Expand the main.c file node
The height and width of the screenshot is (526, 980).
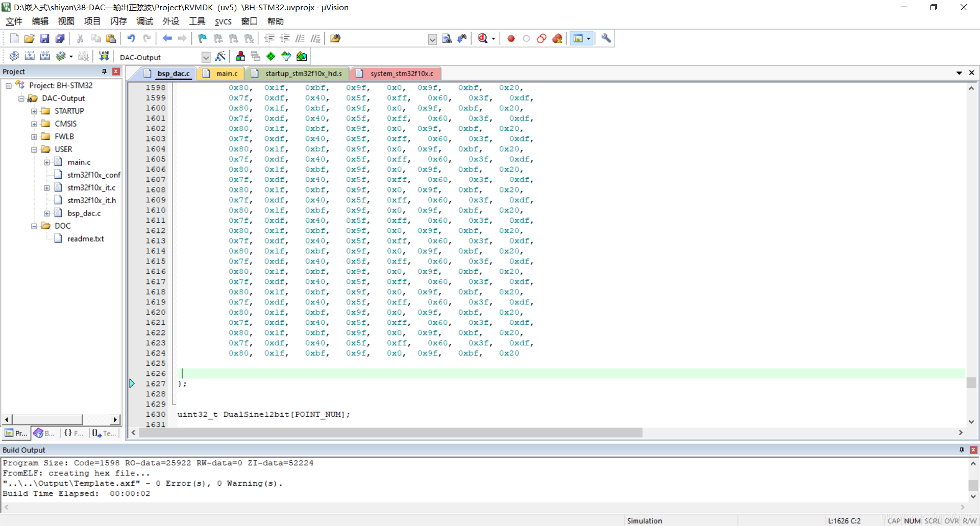(x=47, y=162)
